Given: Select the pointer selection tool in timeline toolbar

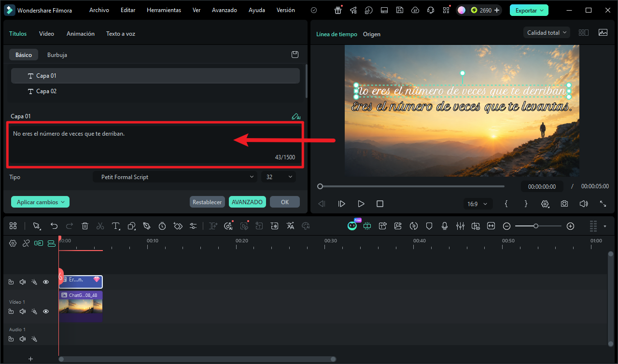Looking at the screenshot, I should coord(36,226).
